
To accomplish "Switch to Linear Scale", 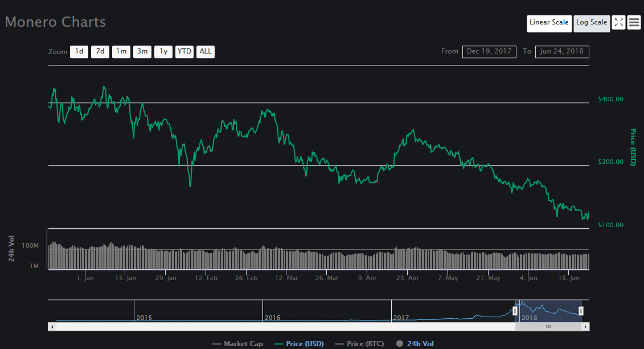I will [x=549, y=23].
